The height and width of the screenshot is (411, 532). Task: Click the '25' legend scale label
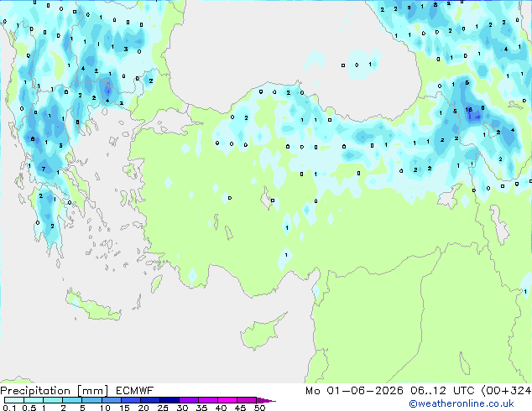pyautogui.click(x=163, y=408)
